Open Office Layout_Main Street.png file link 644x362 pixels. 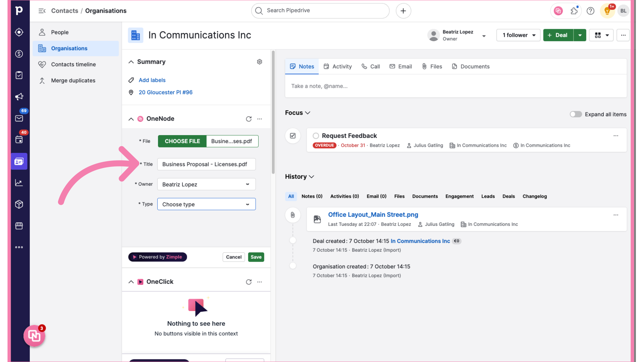pyautogui.click(x=373, y=215)
